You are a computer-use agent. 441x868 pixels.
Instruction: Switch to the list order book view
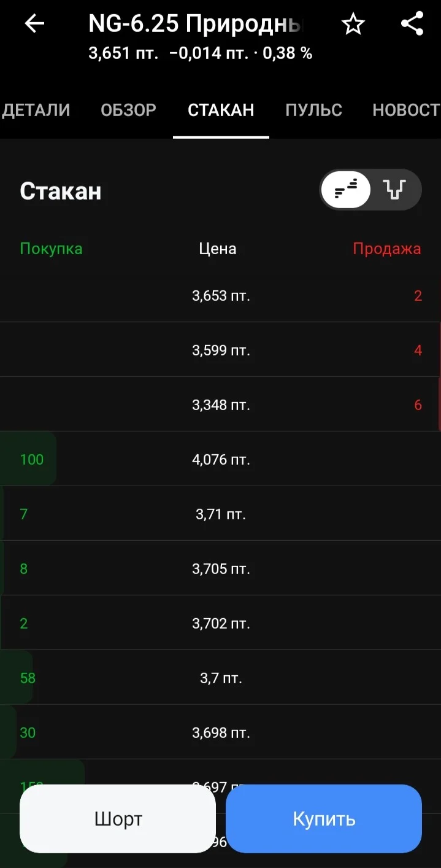tap(346, 190)
